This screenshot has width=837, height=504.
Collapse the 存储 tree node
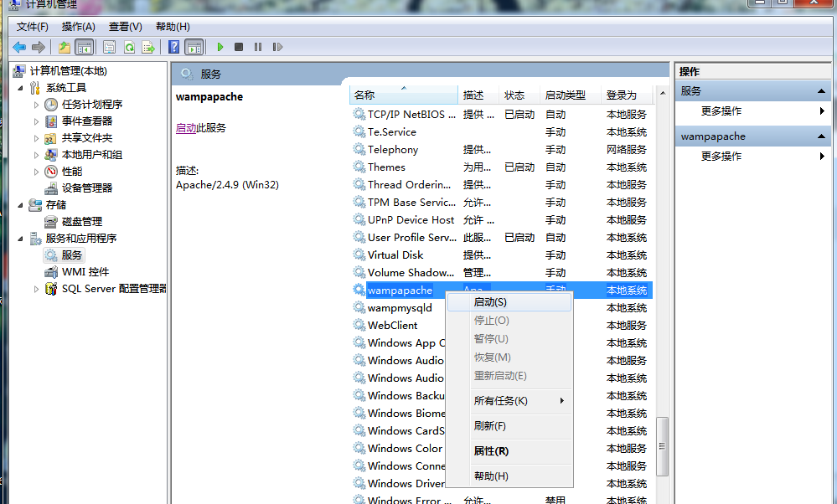click(20, 205)
